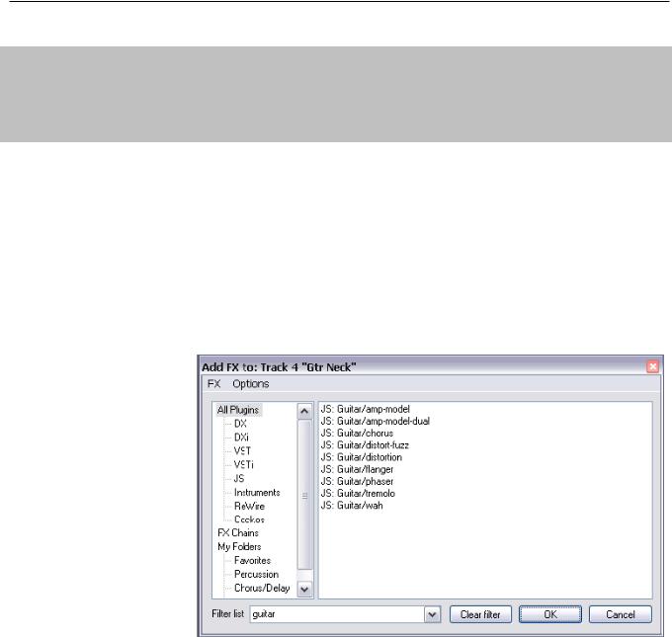The width and height of the screenshot is (672, 637).
Task: Click the category tree scrollbar thumb
Action: tap(304, 495)
